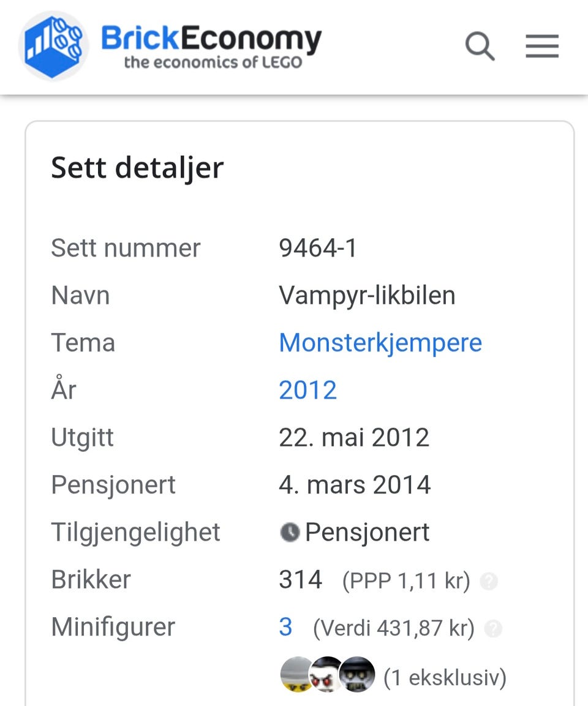Open the hamburger menu

tap(542, 46)
